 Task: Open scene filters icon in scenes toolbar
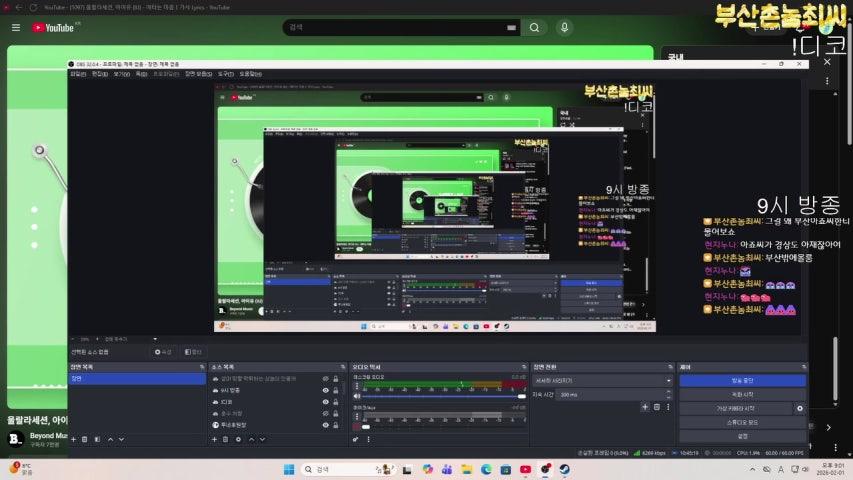point(97,439)
